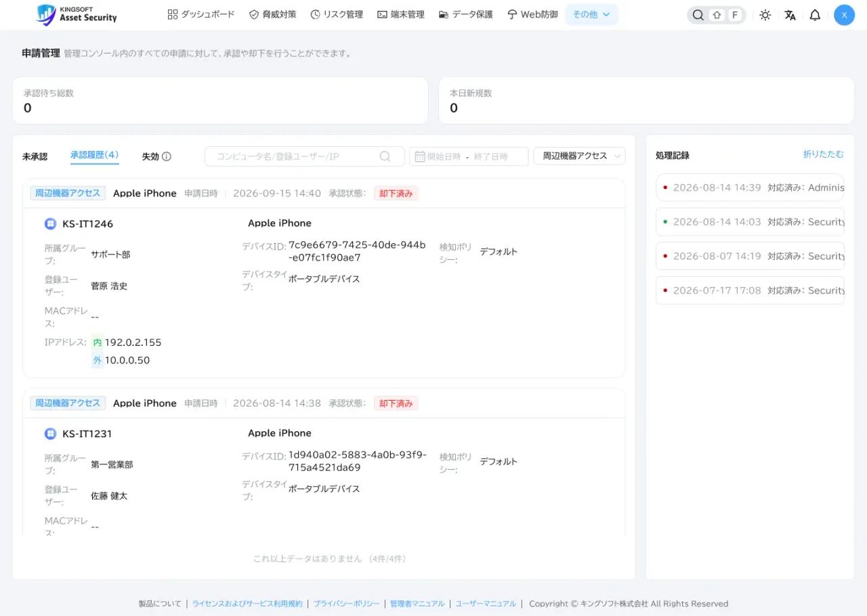Click the computer name KS-IT1231
Image resolution: width=867 pixels, height=616 pixels.
point(87,434)
